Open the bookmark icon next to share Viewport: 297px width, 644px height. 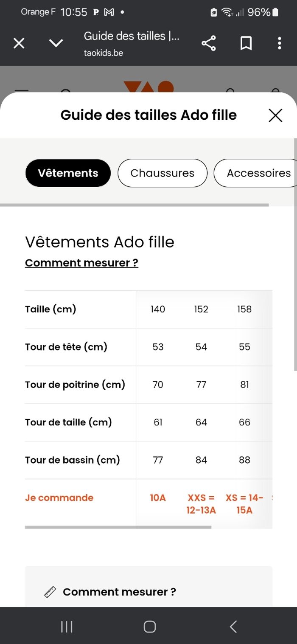point(245,43)
